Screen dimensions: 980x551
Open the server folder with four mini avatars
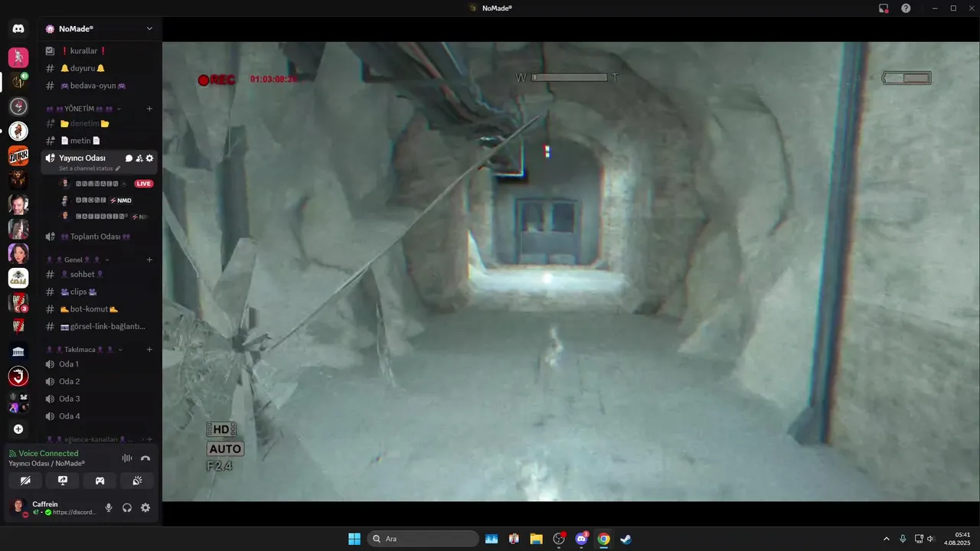18,402
